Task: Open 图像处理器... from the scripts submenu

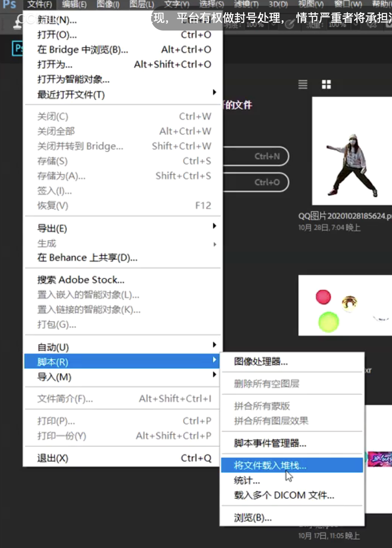Action: (292, 361)
